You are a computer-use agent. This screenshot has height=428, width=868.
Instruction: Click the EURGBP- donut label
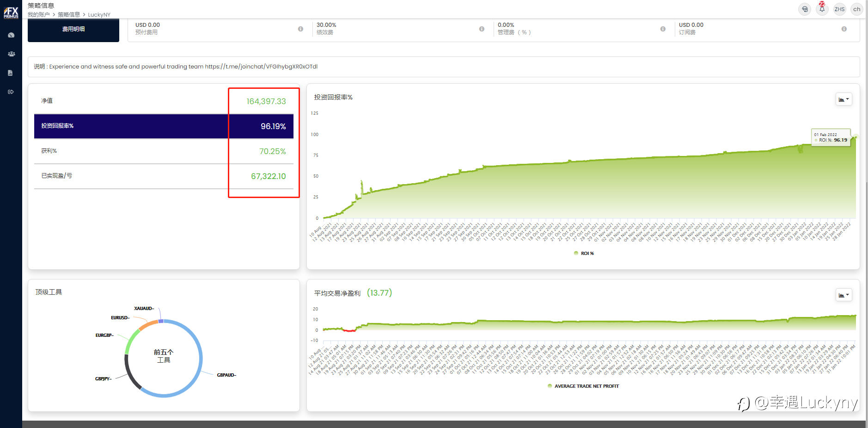coord(104,335)
